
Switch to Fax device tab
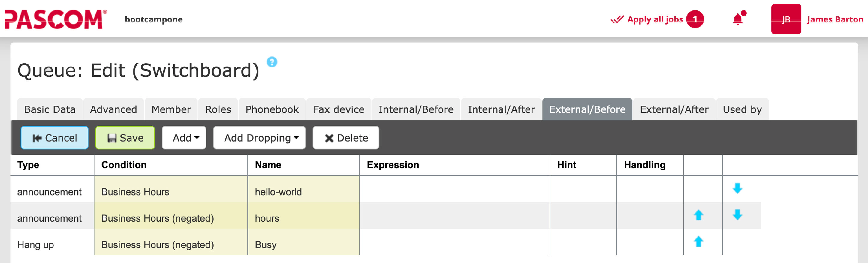339,109
